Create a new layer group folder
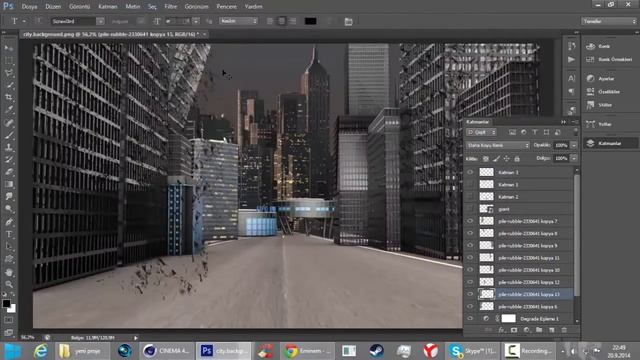The image size is (640, 360). (539, 330)
